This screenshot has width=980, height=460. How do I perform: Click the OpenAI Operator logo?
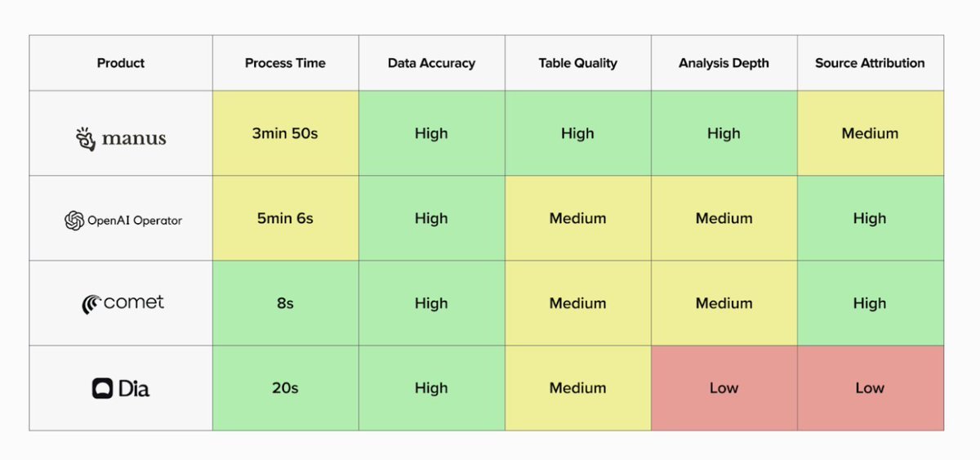[x=74, y=220]
